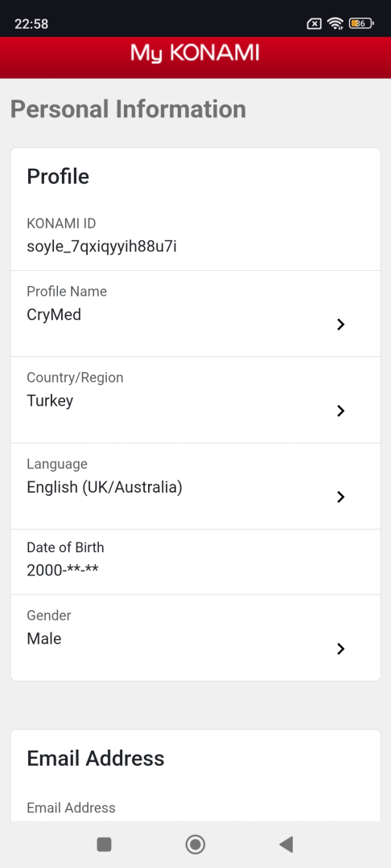Select the CryMed profile name row
Image resolution: width=391 pixels, height=868 pixels.
(195, 313)
